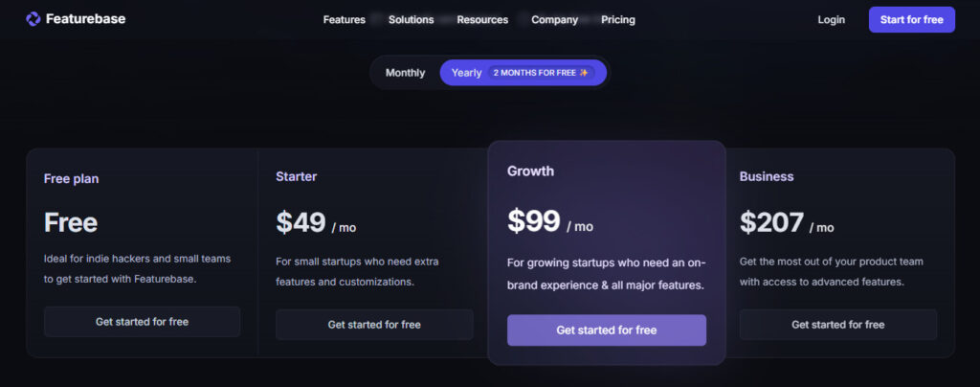Click the Start for free button
980x387 pixels.
[x=912, y=20]
